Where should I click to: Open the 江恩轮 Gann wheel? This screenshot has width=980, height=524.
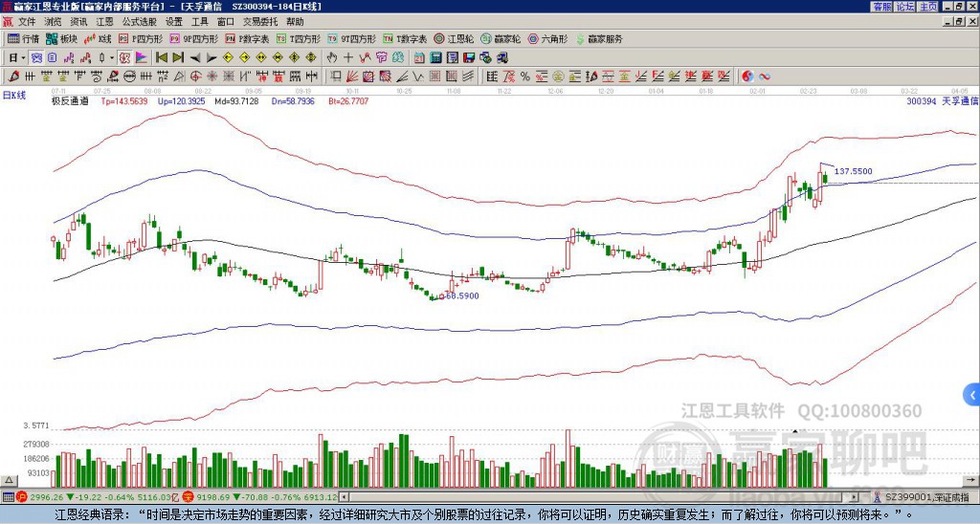click(455, 38)
